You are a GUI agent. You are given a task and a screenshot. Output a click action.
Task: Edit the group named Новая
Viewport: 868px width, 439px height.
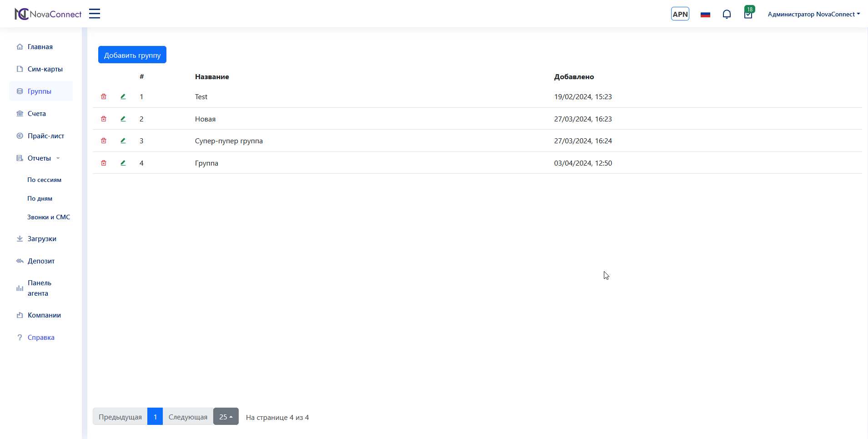(123, 119)
